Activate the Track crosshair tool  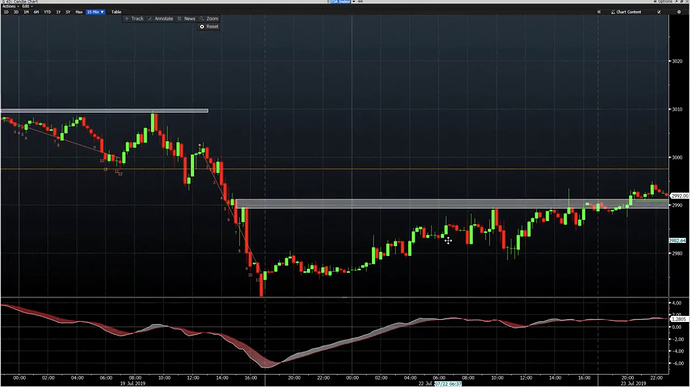pyautogui.click(x=134, y=18)
